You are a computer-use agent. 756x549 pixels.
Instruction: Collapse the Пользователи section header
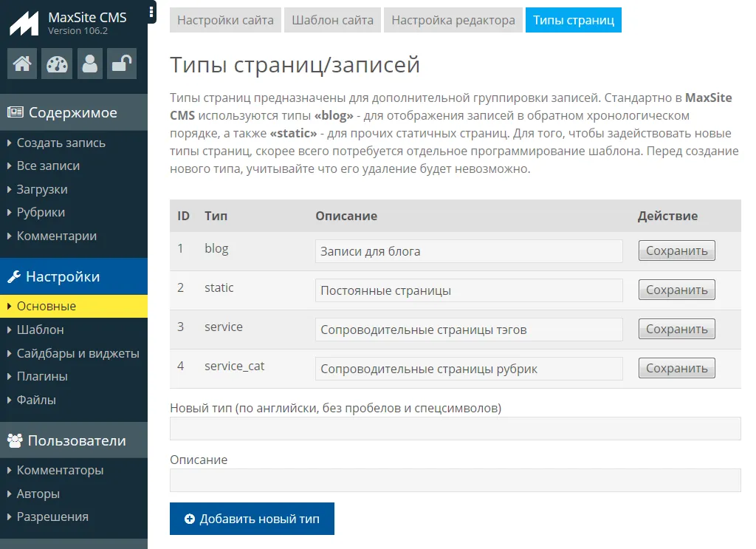click(x=73, y=440)
